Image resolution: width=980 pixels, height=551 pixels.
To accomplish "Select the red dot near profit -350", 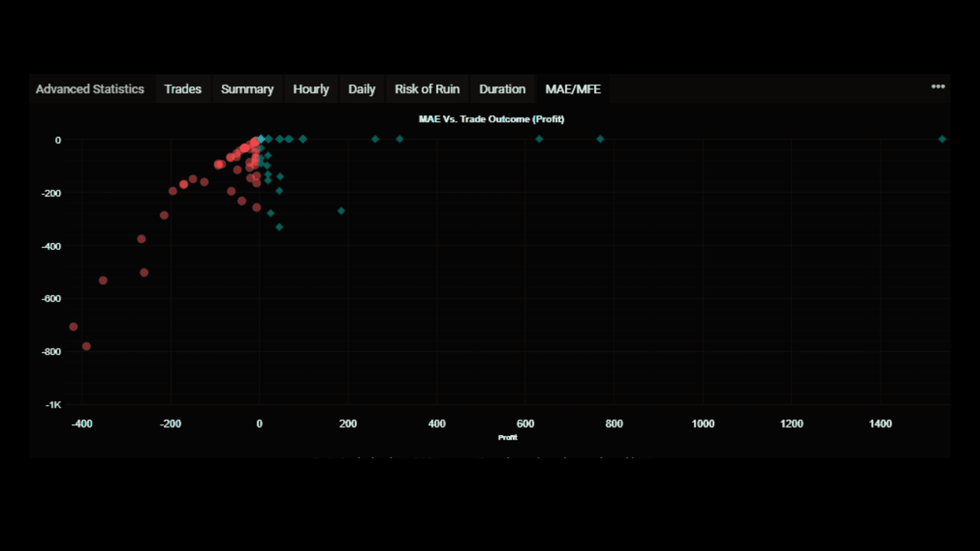I will coord(103,280).
